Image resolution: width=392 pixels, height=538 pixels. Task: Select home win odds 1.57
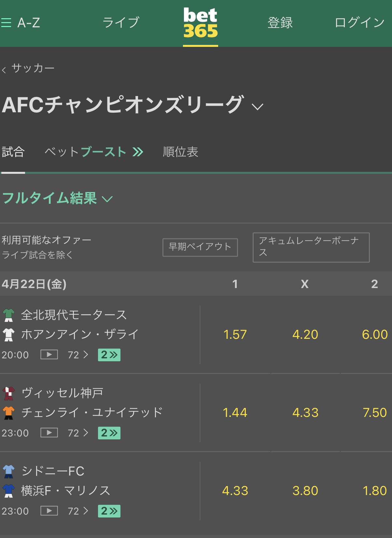point(235,335)
